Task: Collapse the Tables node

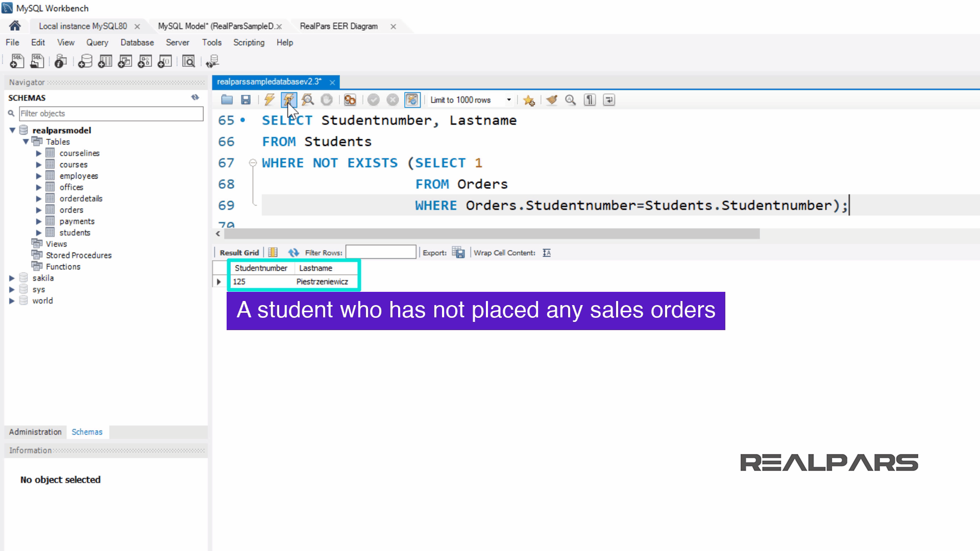Action: pyautogui.click(x=26, y=141)
